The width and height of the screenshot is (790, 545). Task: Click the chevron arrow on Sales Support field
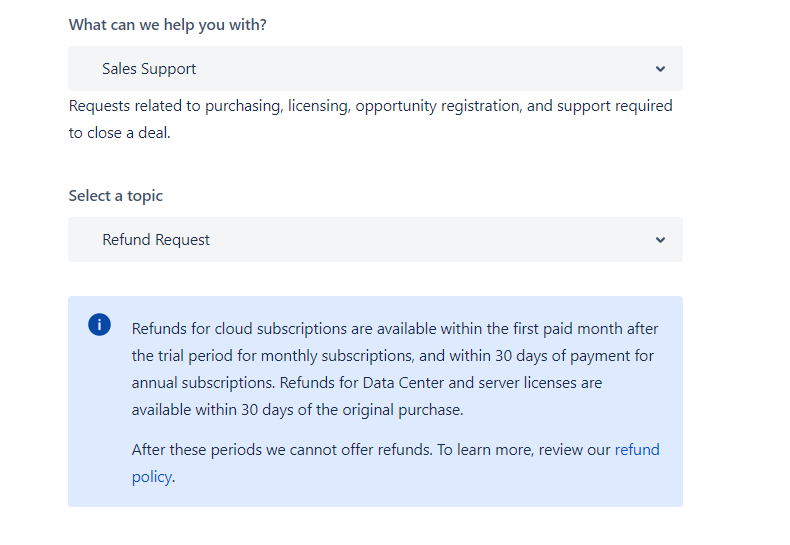tap(660, 69)
